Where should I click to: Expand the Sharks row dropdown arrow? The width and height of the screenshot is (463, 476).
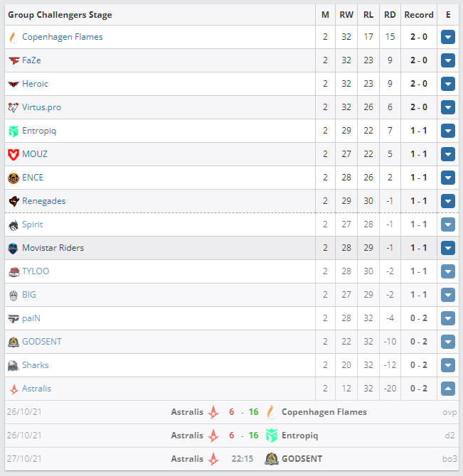click(x=448, y=365)
